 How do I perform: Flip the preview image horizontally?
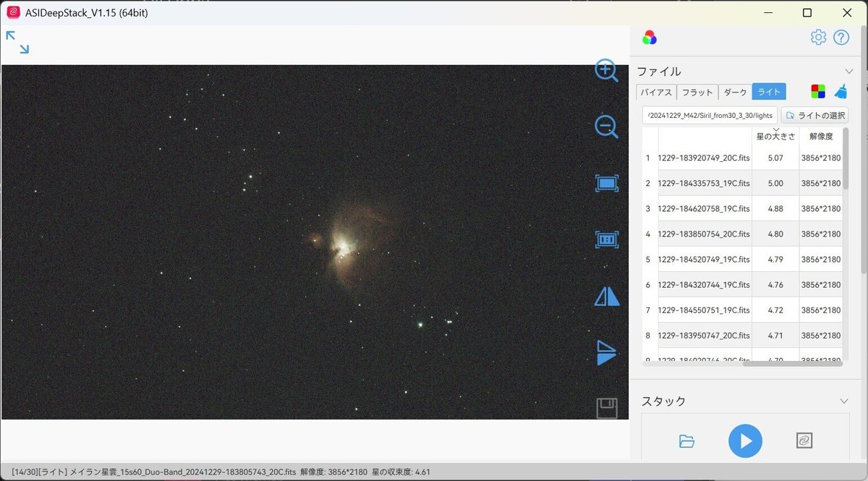(x=607, y=296)
